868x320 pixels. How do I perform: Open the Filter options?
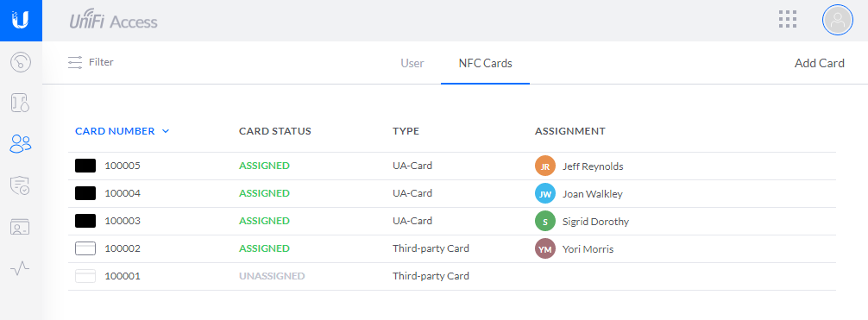click(91, 62)
